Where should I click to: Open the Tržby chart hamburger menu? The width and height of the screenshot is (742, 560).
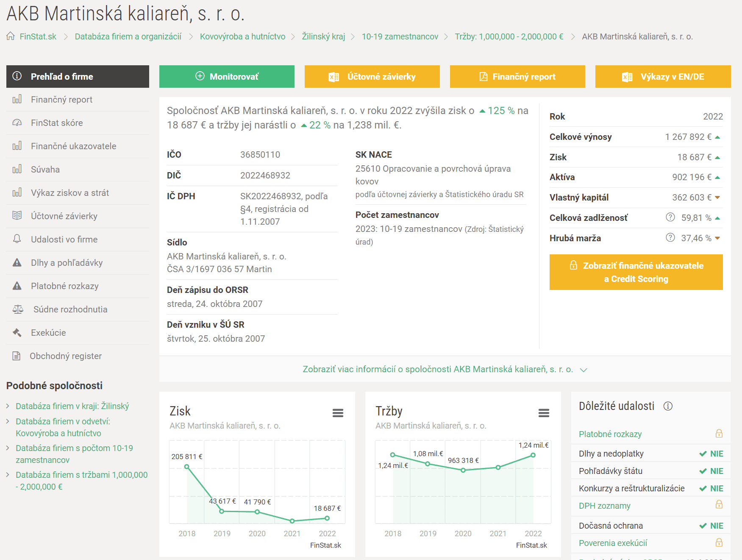tap(544, 413)
